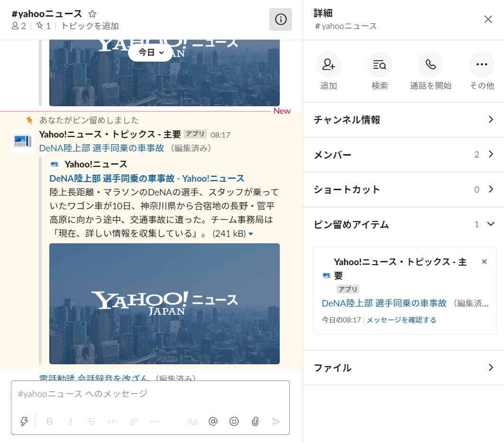
Task: Star the #yahooニュース channel
Action: pos(92,14)
